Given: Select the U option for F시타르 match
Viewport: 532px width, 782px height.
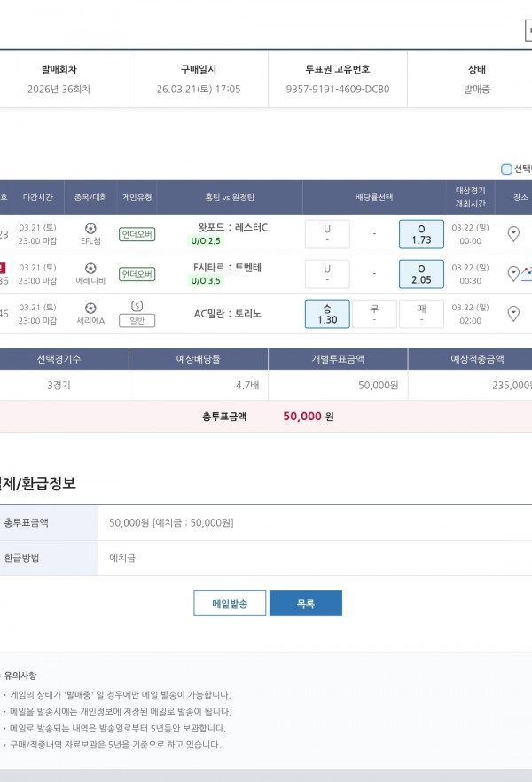Looking at the screenshot, I should tap(327, 274).
